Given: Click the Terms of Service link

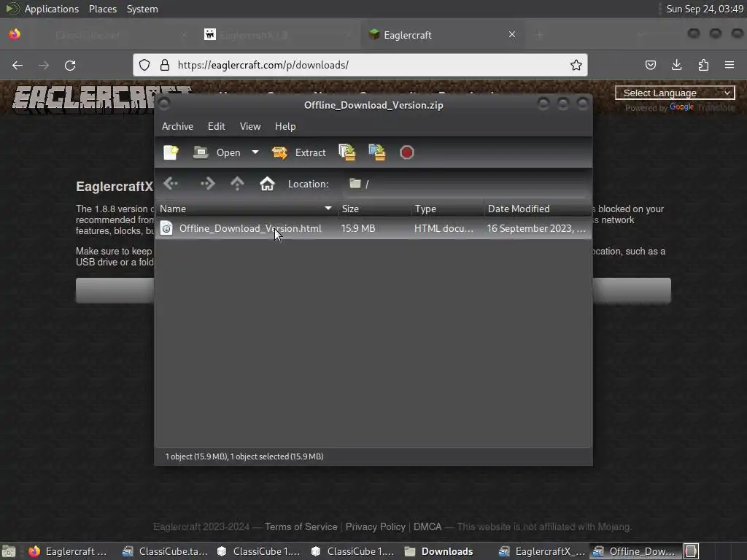Looking at the screenshot, I should point(301,526).
